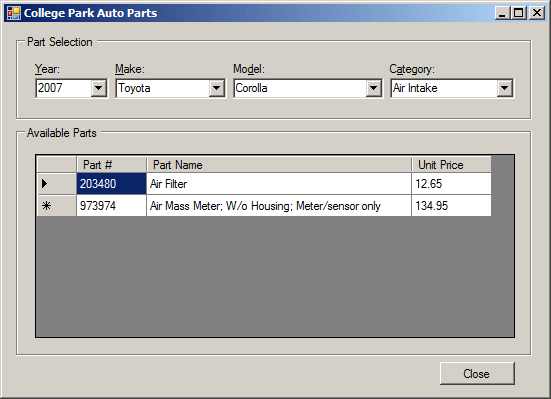Select part number cell 203480
Image resolution: width=551 pixels, height=399 pixels.
[111, 184]
